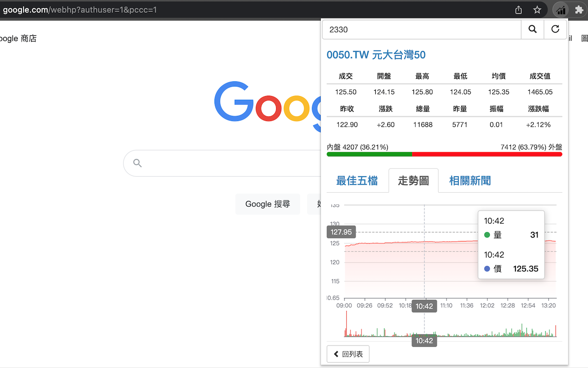This screenshot has width=588, height=368.
Task: Click the 振幅 value 0.01
Action: 496,125
